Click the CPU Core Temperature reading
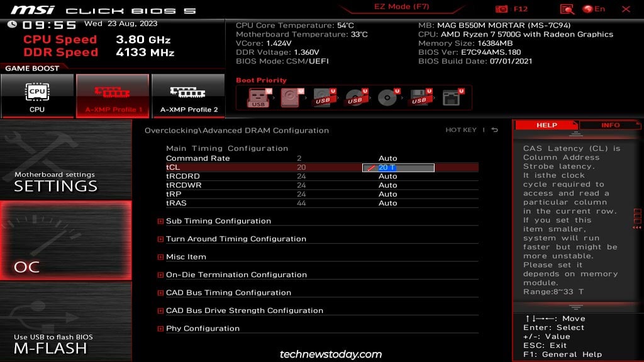 295,25
